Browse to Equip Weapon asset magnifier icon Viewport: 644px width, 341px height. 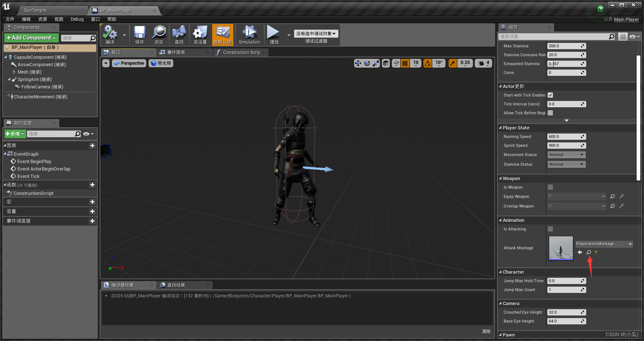click(x=613, y=196)
